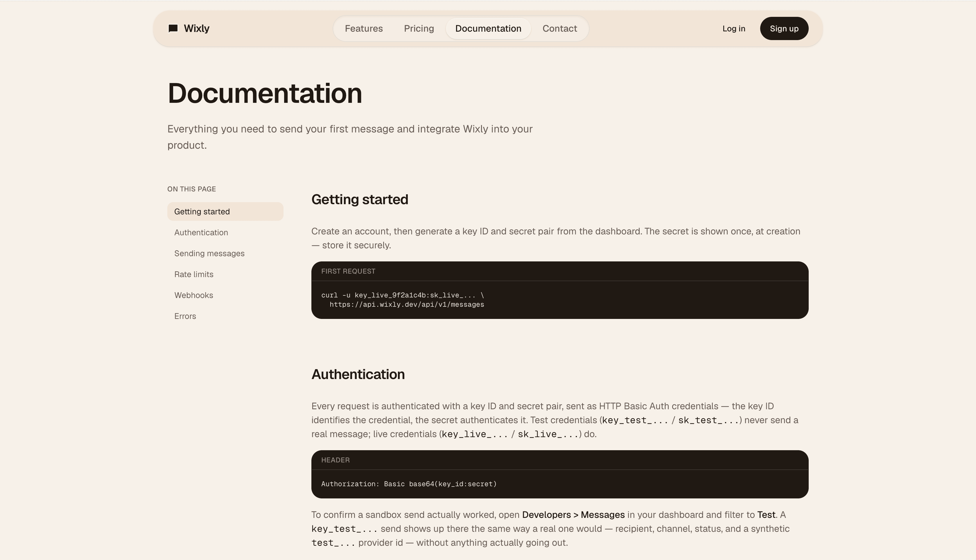Go to Rate limits section link
The image size is (976, 560).
(225, 274)
